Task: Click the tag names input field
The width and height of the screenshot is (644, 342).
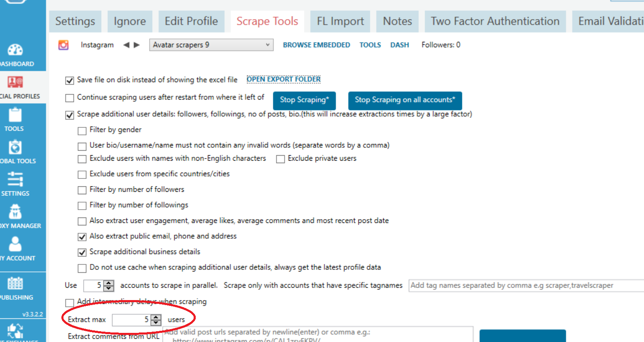Action: [x=526, y=286]
